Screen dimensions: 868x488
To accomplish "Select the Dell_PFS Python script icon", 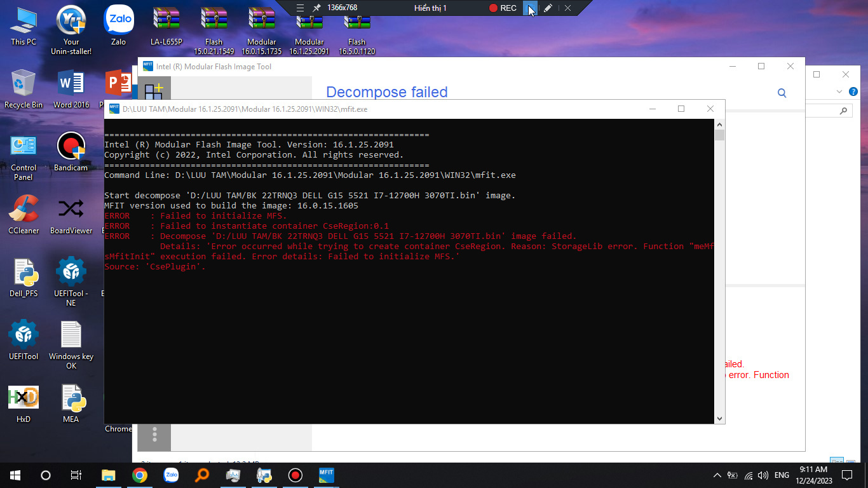I will pyautogui.click(x=24, y=278).
